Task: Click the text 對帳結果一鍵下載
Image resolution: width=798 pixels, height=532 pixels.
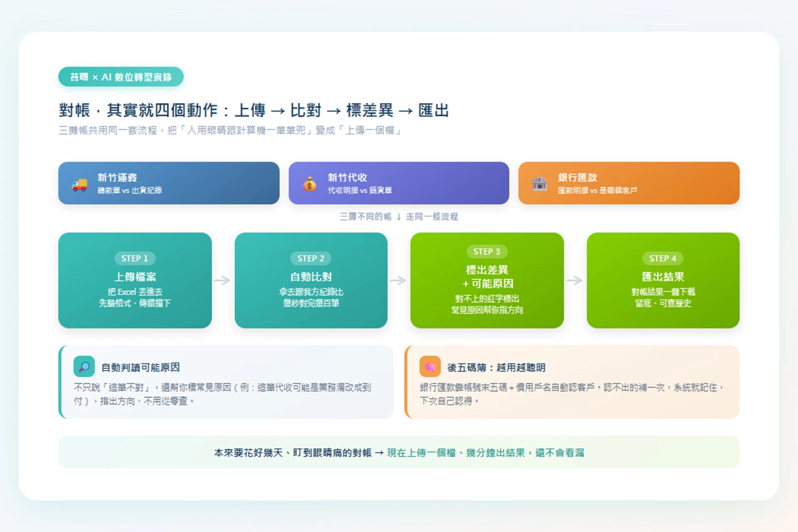Action: [x=663, y=292]
